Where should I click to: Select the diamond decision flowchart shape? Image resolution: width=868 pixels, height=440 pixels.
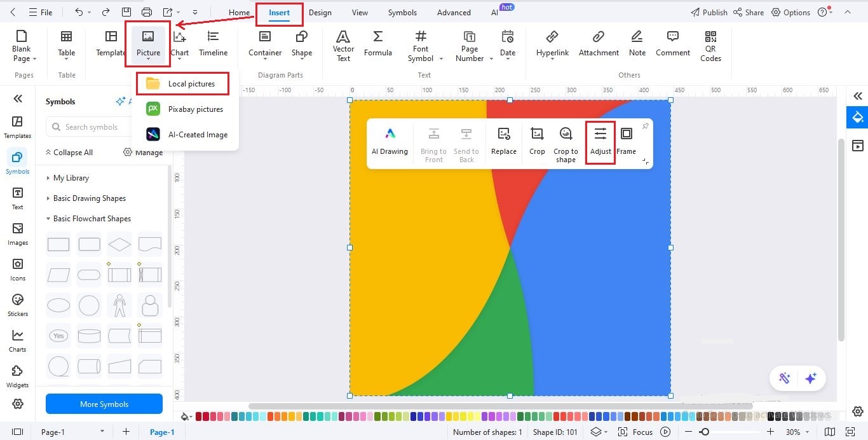(x=119, y=244)
